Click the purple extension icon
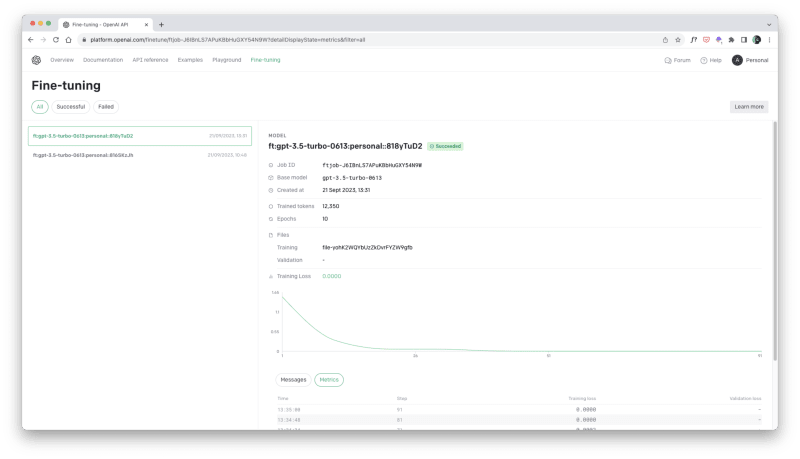Viewport: 800px width, 459px height. 719,40
